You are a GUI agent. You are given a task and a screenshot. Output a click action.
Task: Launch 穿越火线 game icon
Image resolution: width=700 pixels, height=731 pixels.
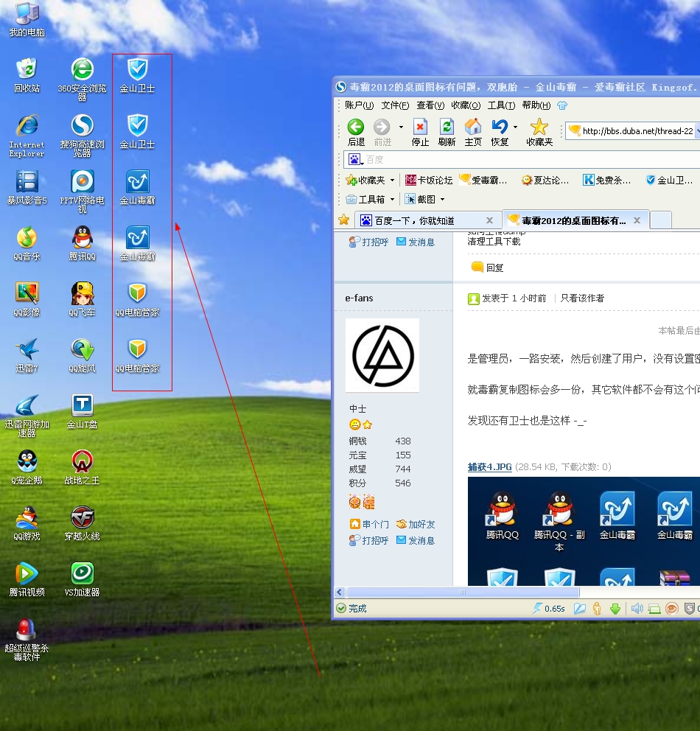(x=82, y=523)
